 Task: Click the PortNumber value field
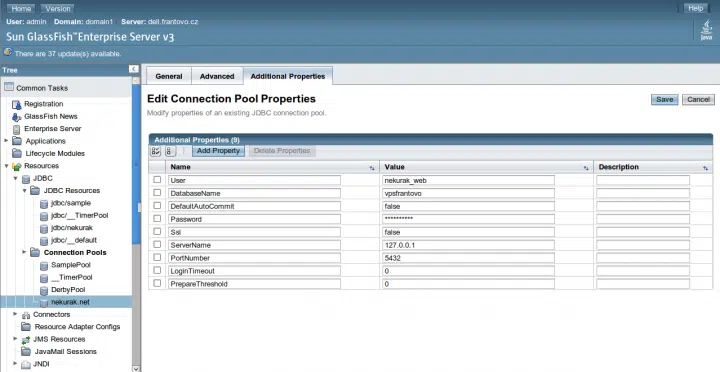click(468, 258)
